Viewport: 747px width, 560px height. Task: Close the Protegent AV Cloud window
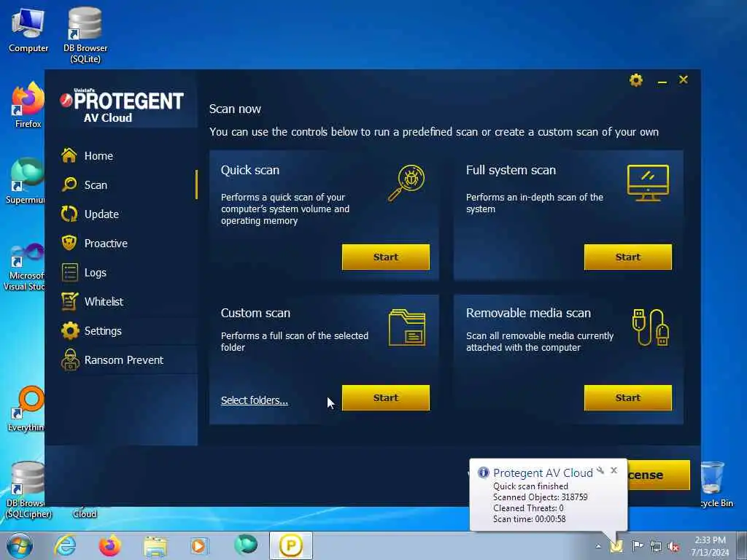(x=683, y=79)
